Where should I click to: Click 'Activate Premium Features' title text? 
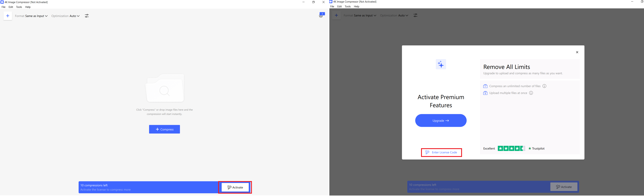(441, 101)
